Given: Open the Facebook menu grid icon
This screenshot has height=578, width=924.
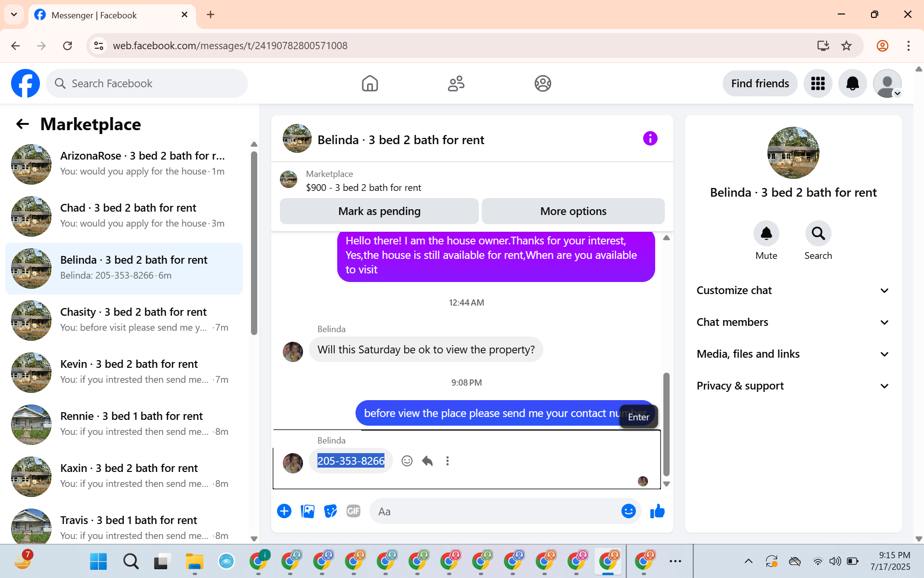Looking at the screenshot, I should (818, 83).
